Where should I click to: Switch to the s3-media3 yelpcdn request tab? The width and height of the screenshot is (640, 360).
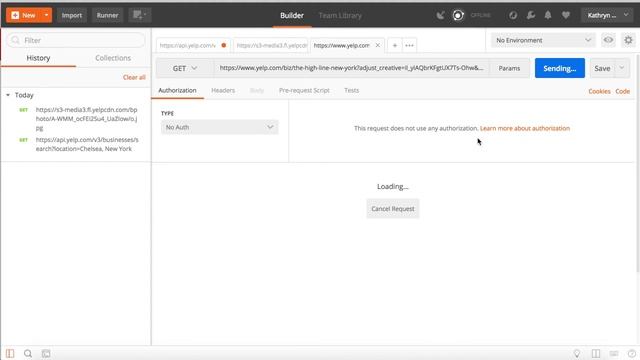[271, 45]
